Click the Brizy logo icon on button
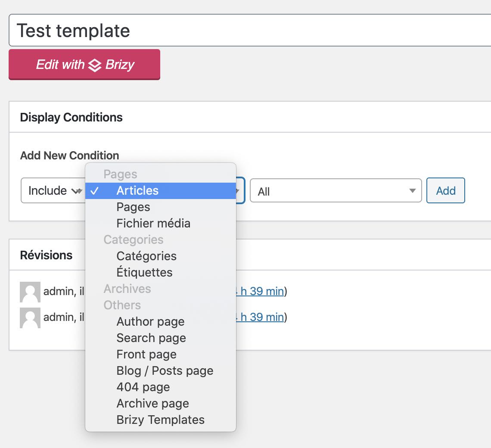 click(x=95, y=65)
